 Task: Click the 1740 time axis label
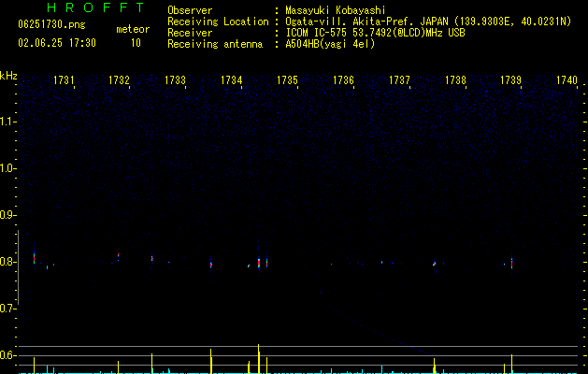[566, 80]
